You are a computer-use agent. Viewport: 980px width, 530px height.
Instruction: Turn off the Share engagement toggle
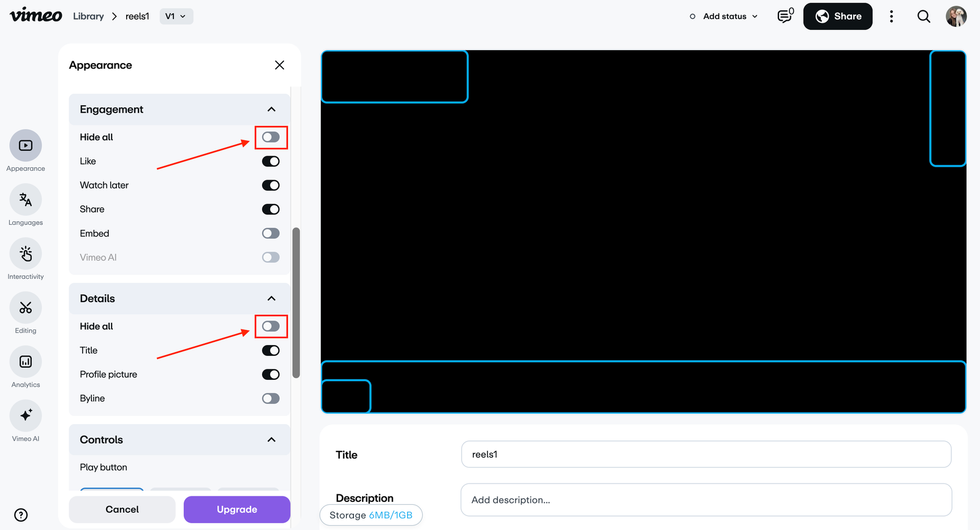pyautogui.click(x=271, y=209)
